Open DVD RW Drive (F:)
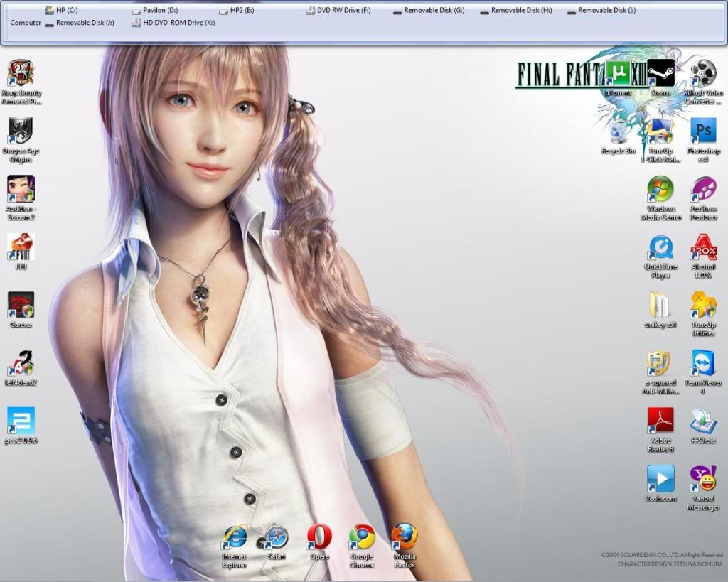 coord(338,10)
